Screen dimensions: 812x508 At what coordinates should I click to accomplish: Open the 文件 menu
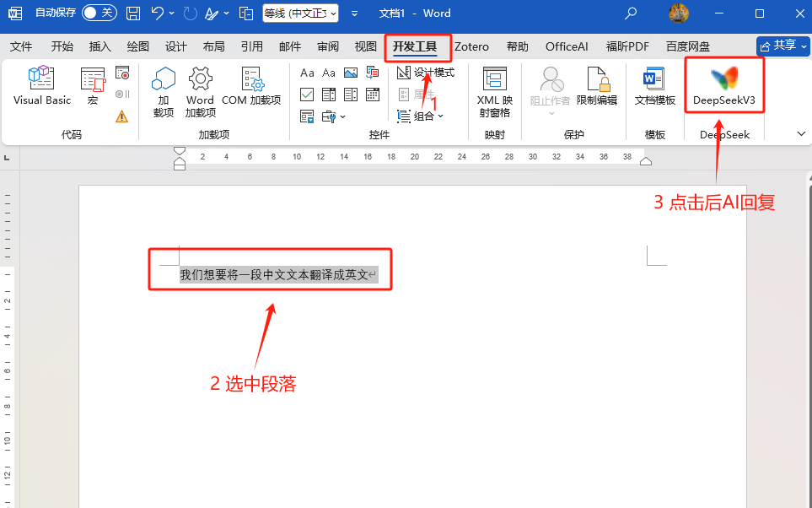pos(21,46)
